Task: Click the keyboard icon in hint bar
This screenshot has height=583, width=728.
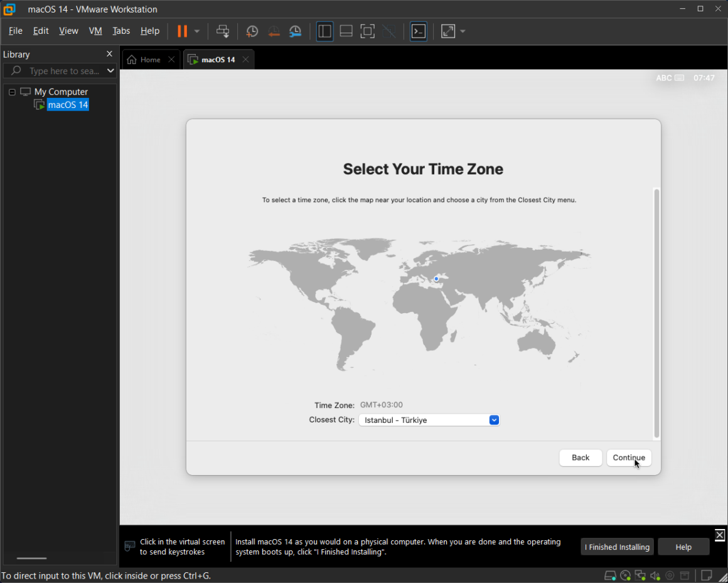Action: [x=130, y=547]
